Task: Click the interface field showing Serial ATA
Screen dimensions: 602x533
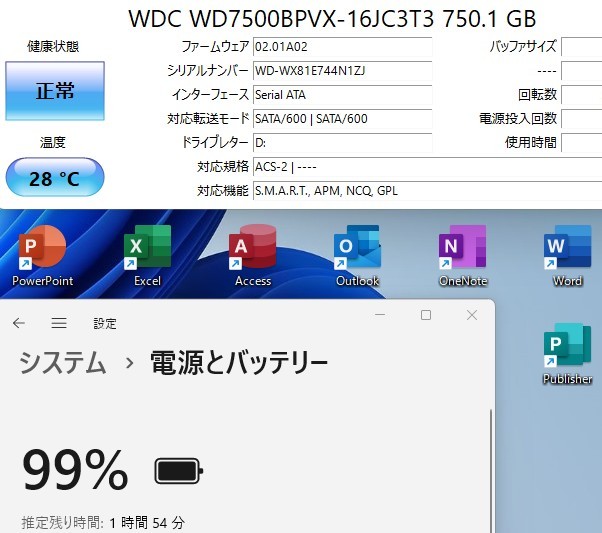Action: [342, 95]
